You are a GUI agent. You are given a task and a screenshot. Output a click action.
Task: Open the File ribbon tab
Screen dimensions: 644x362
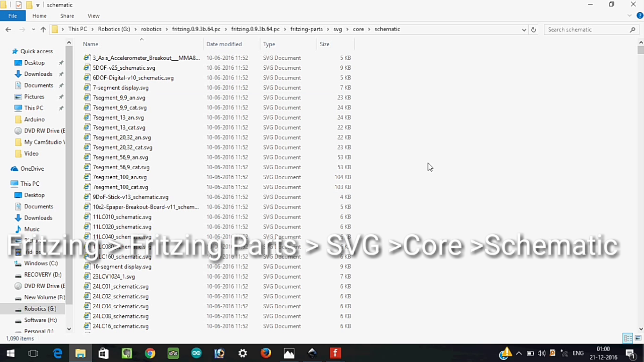[12, 16]
